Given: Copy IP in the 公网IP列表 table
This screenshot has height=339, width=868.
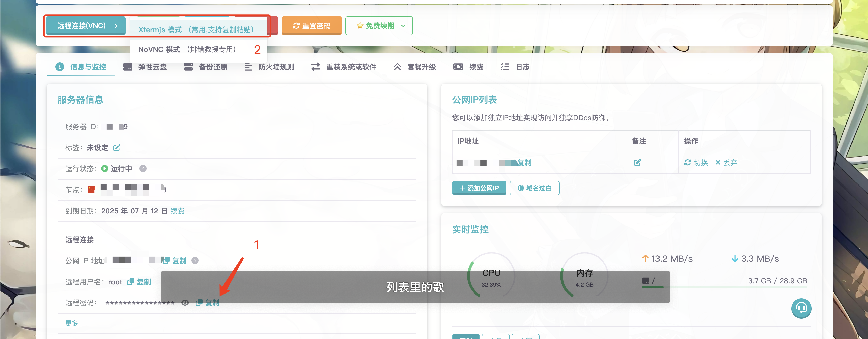Looking at the screenshot, I should 524,163.
